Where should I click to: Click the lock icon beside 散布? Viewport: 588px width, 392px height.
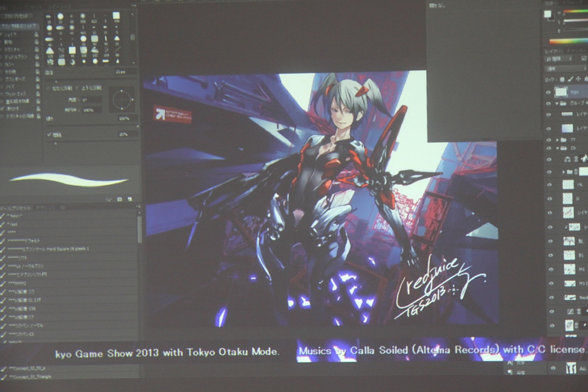(x=37, y=41)
